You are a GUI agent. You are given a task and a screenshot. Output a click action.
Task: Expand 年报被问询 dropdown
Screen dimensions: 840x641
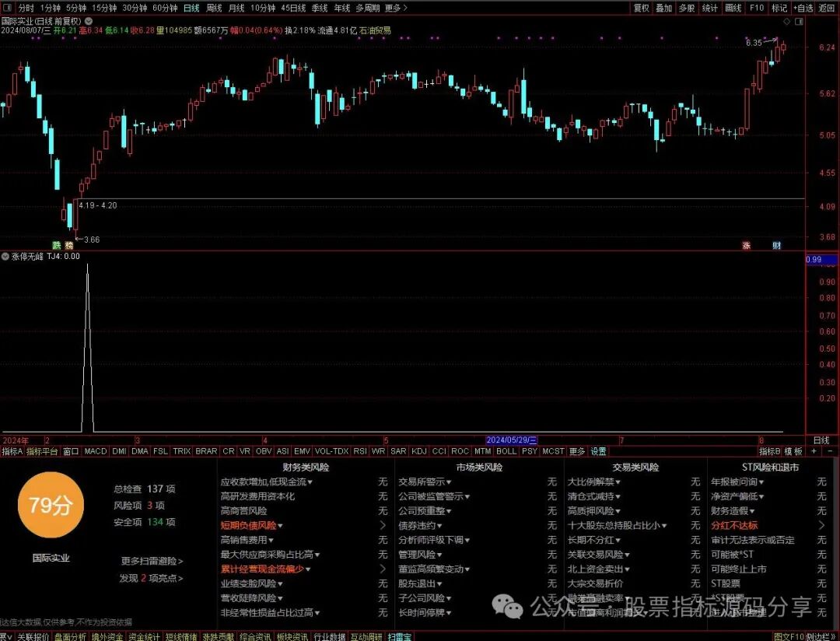pos(761,482)
